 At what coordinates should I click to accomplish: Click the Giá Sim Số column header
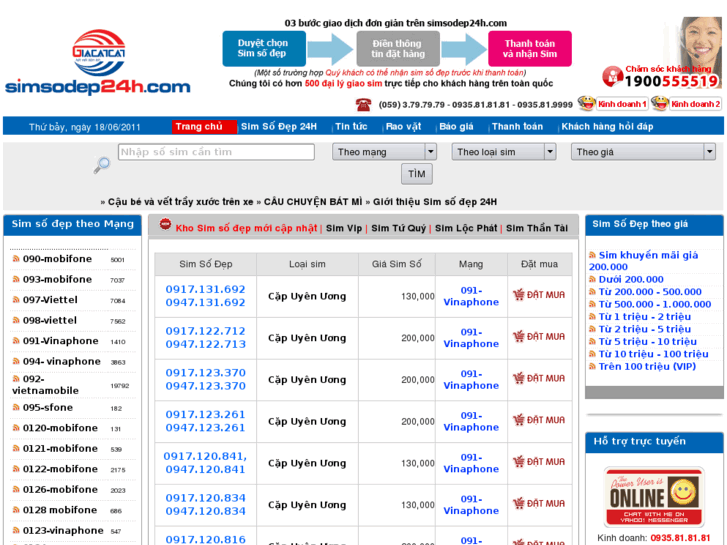point(396,264)
